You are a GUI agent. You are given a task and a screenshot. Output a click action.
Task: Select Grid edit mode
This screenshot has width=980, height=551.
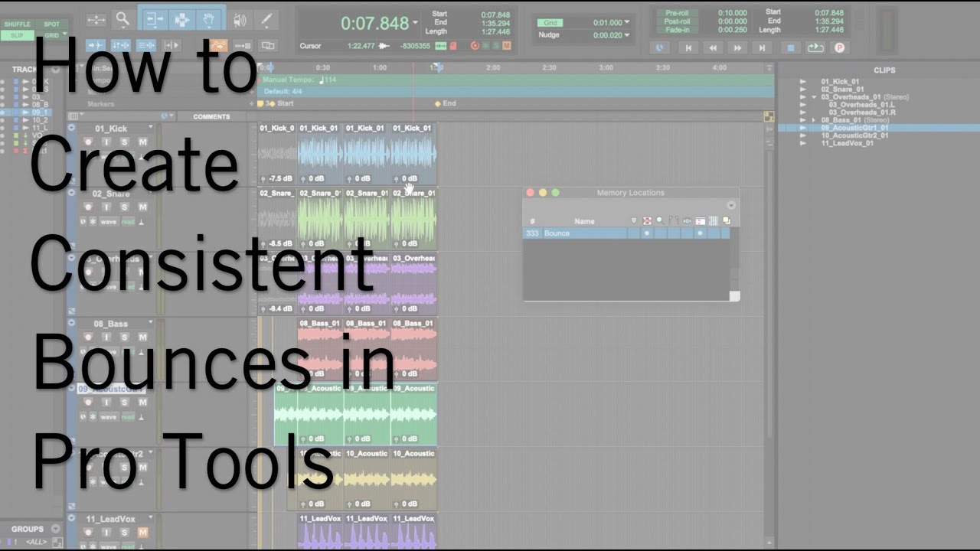[51, 35]
